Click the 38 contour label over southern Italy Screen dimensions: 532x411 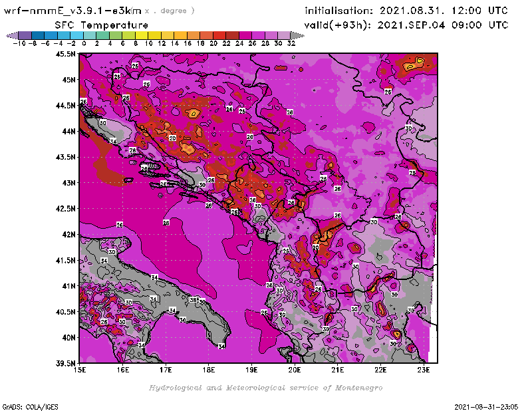193,300
